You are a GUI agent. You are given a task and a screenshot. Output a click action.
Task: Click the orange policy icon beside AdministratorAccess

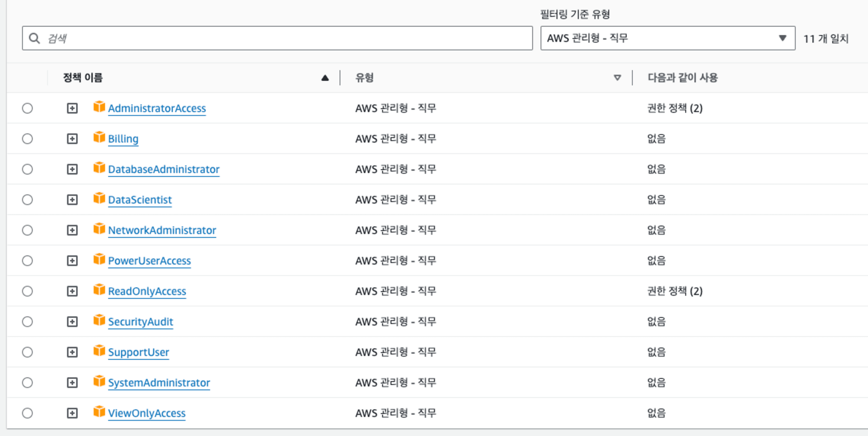[x=99, y=107]
